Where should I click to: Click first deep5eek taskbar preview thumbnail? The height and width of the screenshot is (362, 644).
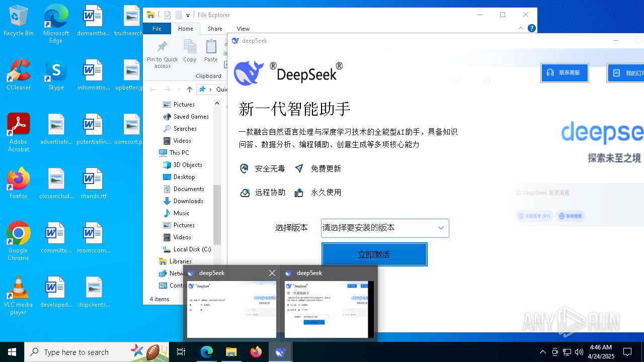(x=231, y=309)
